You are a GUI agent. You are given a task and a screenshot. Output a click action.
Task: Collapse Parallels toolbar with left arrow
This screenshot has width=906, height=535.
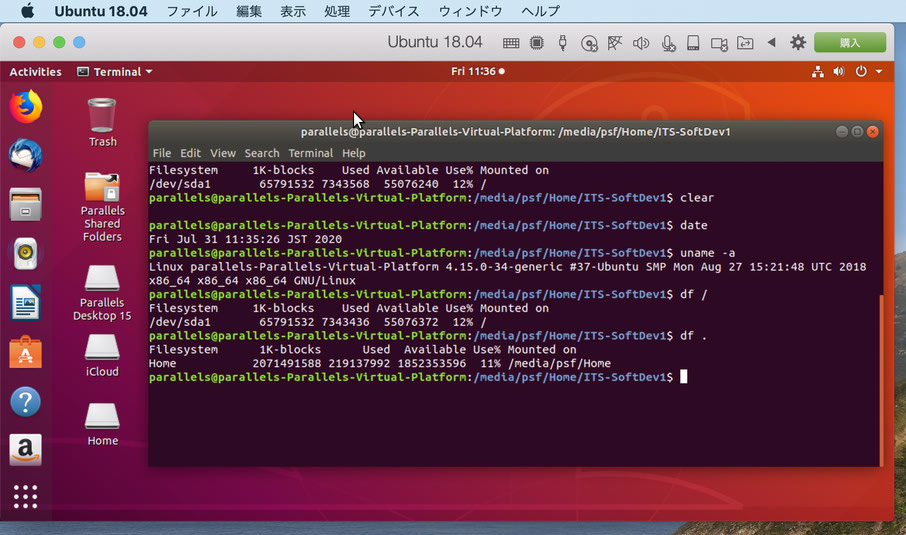[770, 43]
